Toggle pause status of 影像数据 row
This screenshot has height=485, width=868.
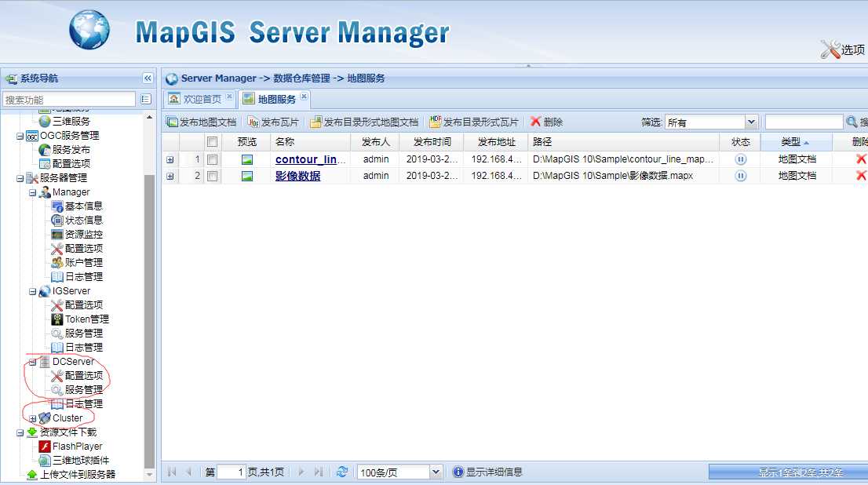tap(740, 176)
